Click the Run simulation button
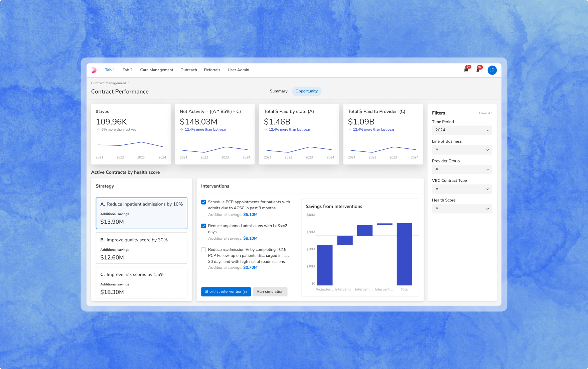The image size is (588, 369). (270, 292)
